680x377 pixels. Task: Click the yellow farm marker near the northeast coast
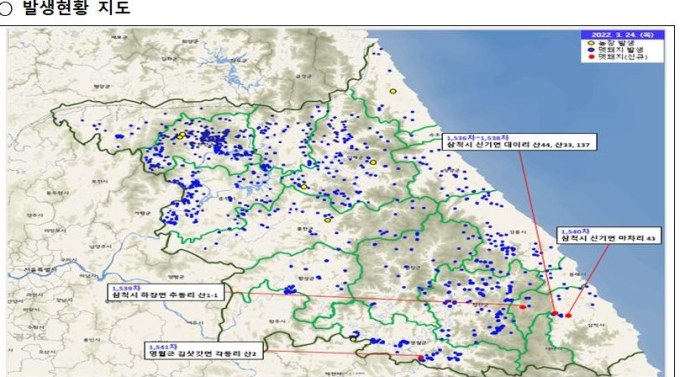click(393, 91)
